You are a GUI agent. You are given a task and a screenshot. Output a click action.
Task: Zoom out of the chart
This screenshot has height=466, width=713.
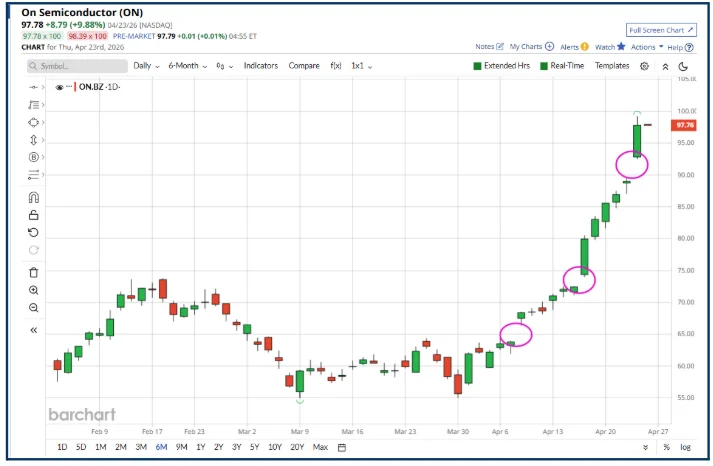34,308
